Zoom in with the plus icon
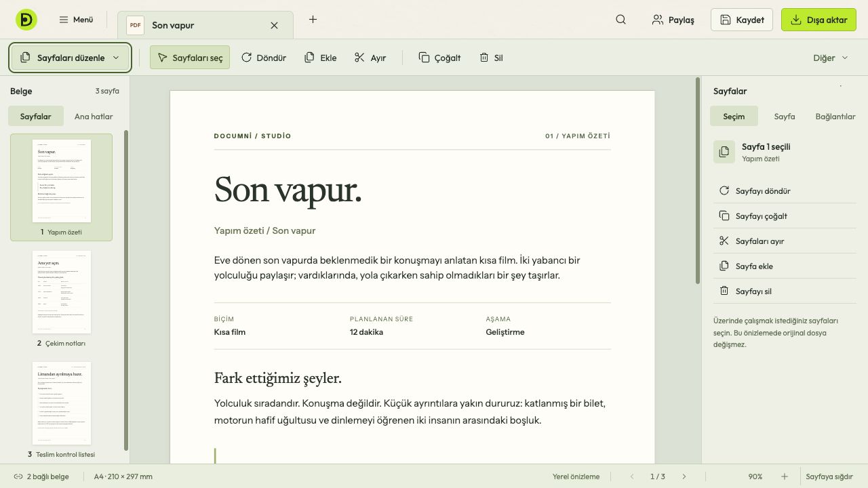The width and height of the screenshot is (868, 488). click(x=785, y=476)
